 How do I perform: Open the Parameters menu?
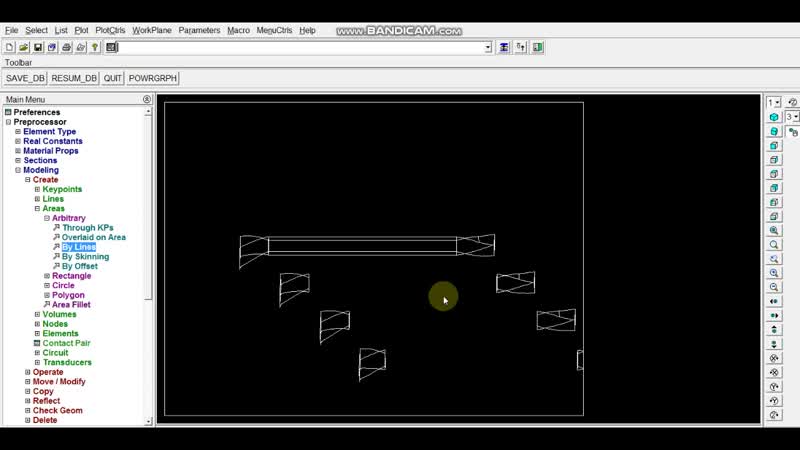199,31
